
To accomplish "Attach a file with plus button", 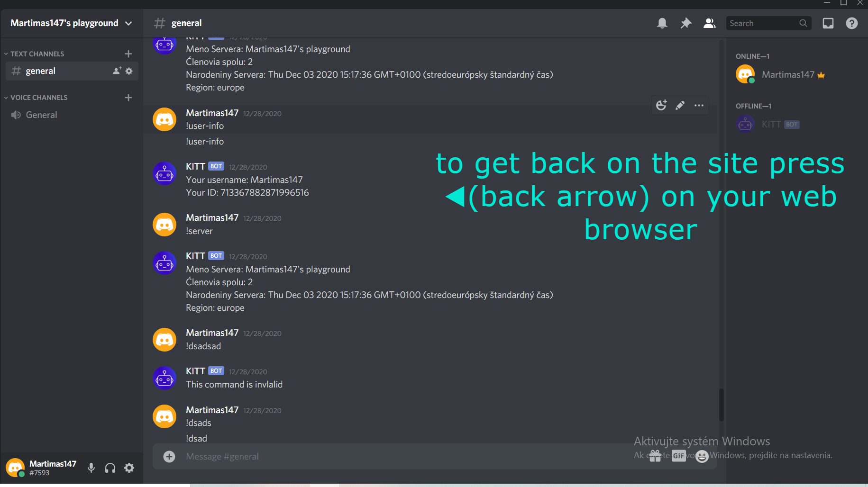I will tap(169, 457).
